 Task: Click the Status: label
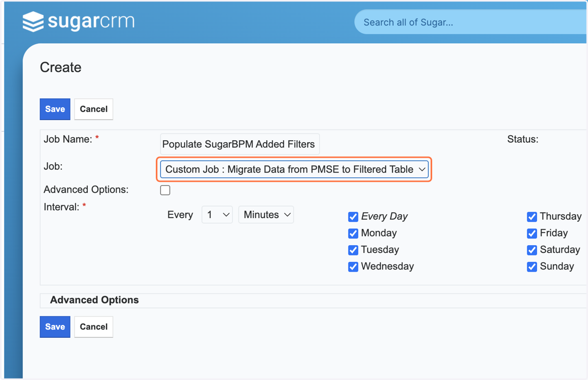click(523, 139)
